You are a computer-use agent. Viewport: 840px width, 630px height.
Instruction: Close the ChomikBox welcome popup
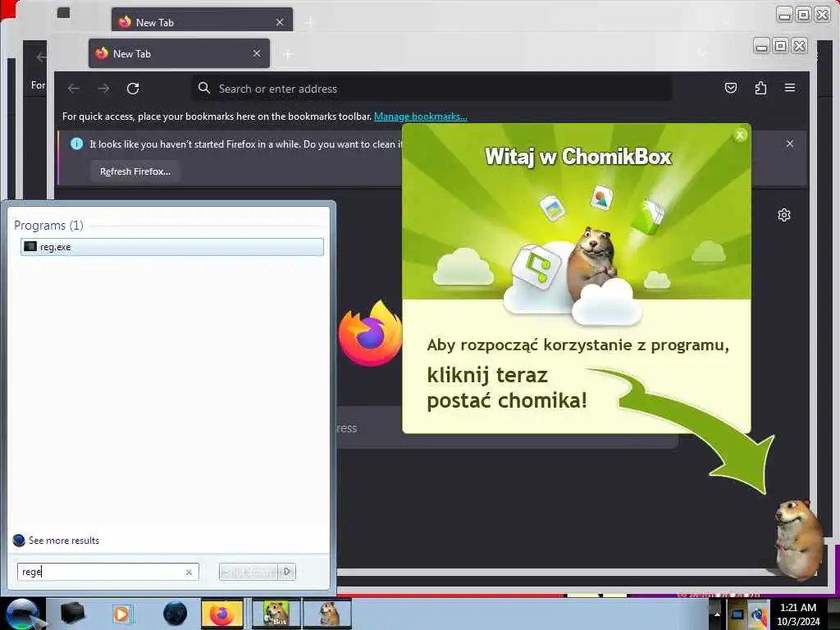tap(740, 135)
